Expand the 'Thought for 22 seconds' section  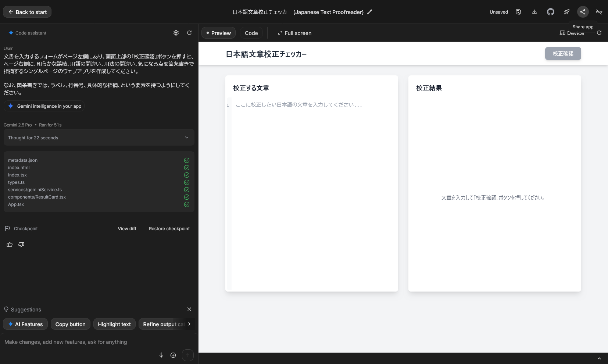(x=99, y=138)
